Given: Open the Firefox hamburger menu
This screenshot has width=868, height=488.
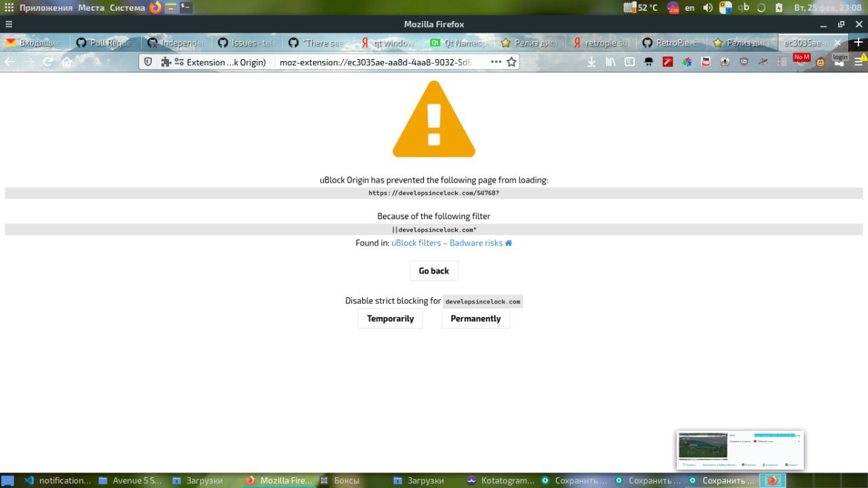Looking at the screenshot, I should pos(859,62).
